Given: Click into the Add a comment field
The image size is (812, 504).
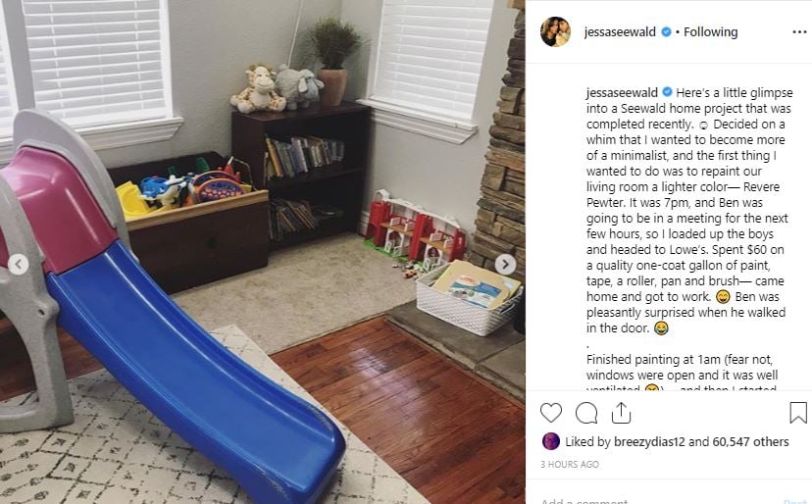Looking at the screenshot, I should 658,500.
